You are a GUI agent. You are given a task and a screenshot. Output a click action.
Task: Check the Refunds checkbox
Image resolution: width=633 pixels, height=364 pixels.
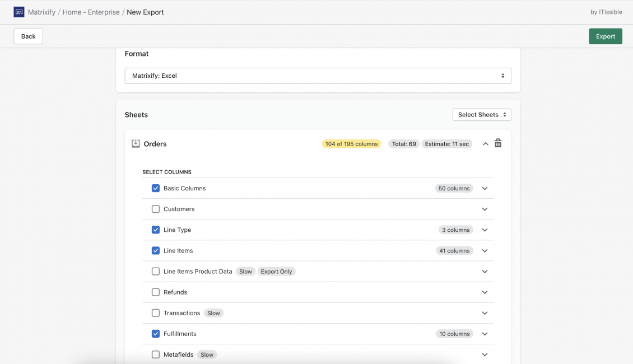pyautogui.click(x=156, y=292)
